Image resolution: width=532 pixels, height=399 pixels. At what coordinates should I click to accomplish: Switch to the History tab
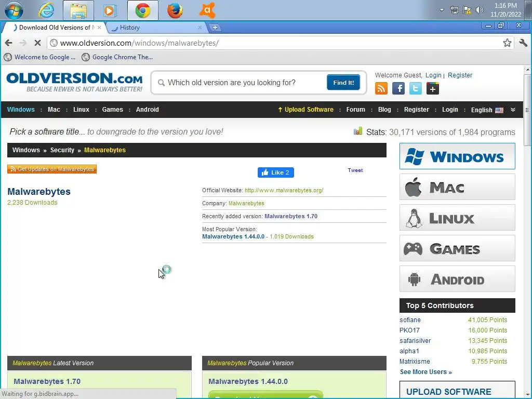coord(156,28)
